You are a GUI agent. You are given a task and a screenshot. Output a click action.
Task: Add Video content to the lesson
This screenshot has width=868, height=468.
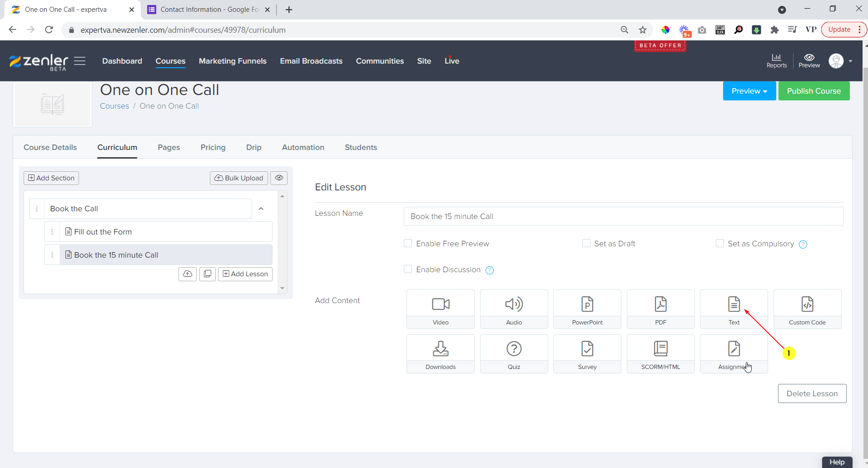coord(440,309)
